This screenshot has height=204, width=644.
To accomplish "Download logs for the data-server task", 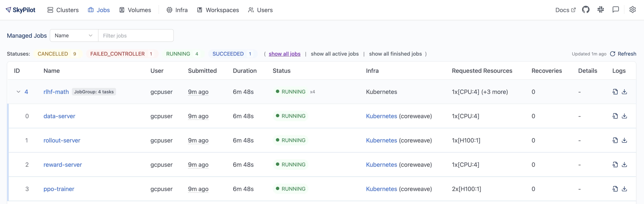I will (624, 116).
